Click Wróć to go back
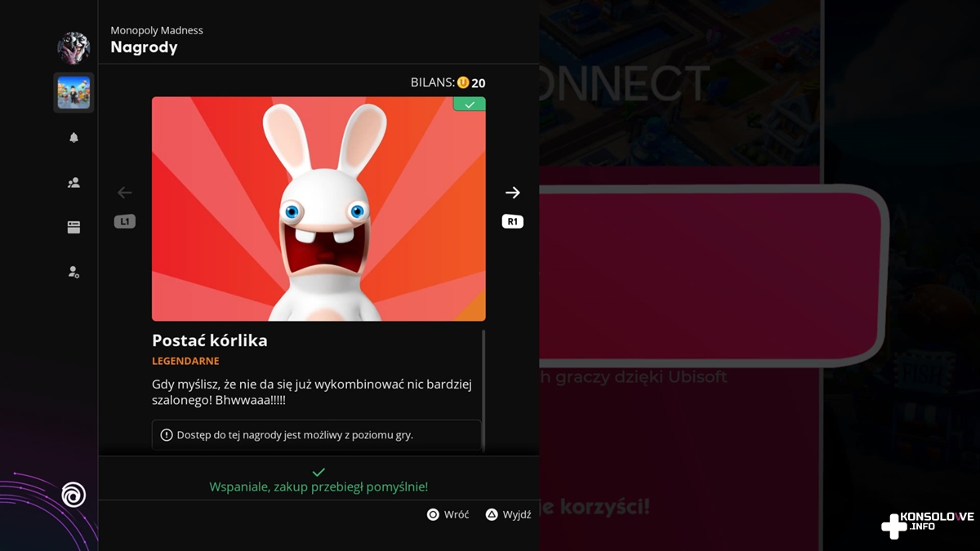980x551 pixels. pos(448,514)
